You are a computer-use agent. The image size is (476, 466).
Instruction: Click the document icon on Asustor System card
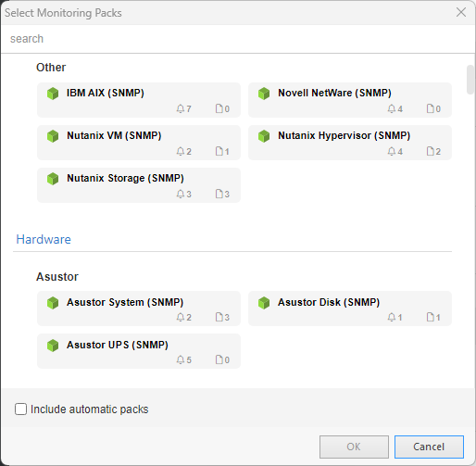[219, 317]
